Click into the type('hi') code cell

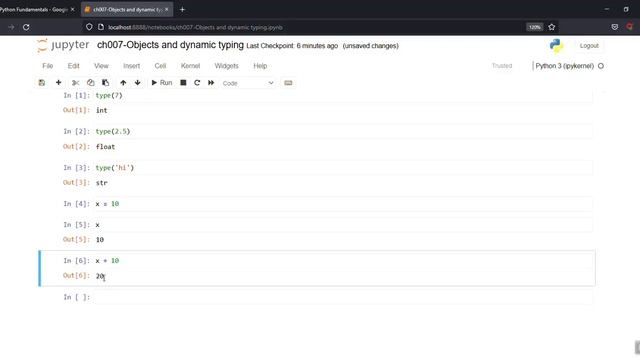tap(343, 168)
